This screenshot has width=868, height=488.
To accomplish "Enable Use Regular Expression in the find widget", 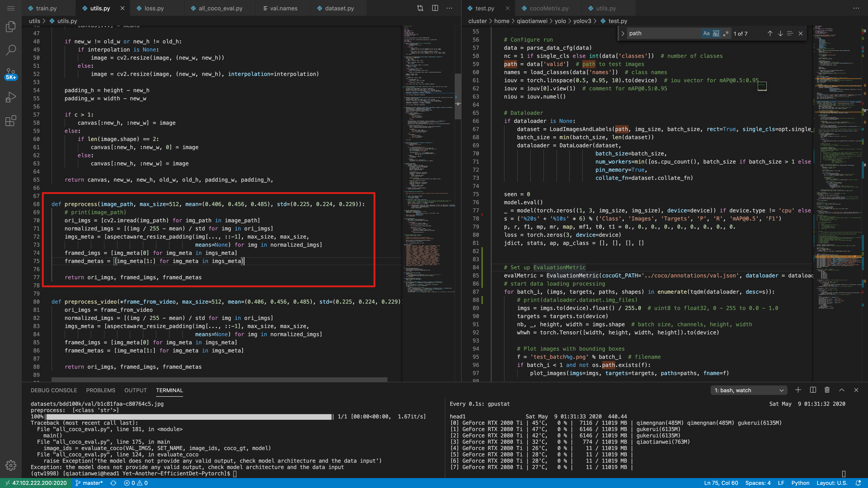I will pos(726,33).
